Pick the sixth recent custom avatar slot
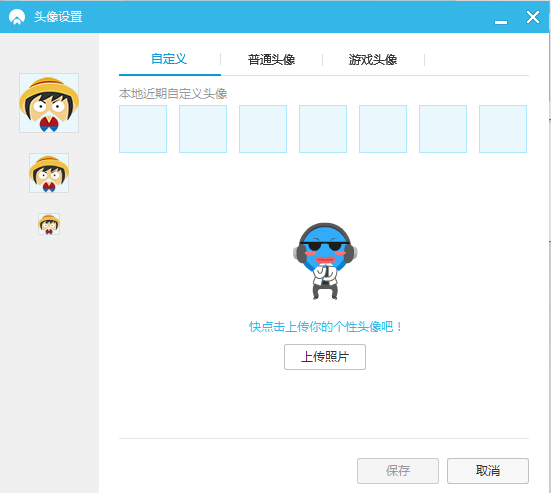551x493 pixels. [443, 129]
